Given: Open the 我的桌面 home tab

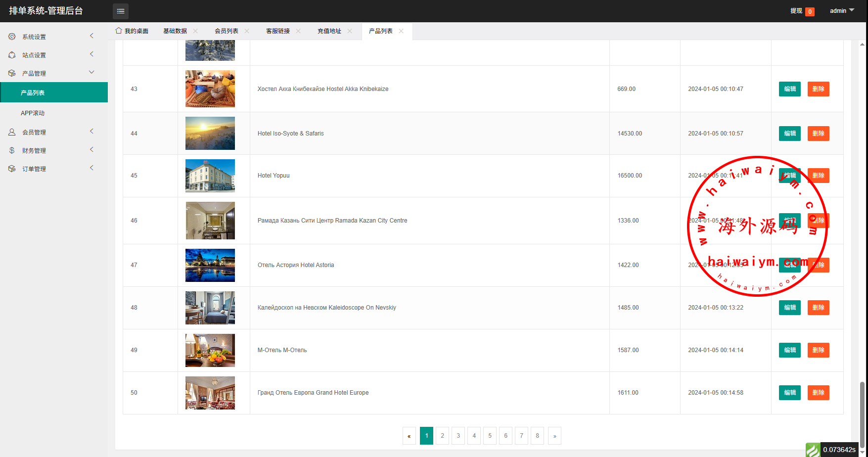Looking at the screenshot, I should click(x=132, y=31).
